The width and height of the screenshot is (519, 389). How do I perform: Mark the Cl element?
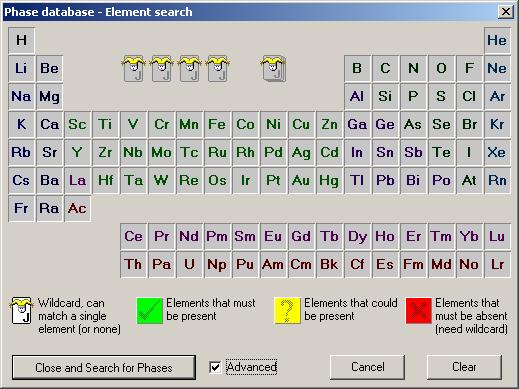tap(469, 96)
